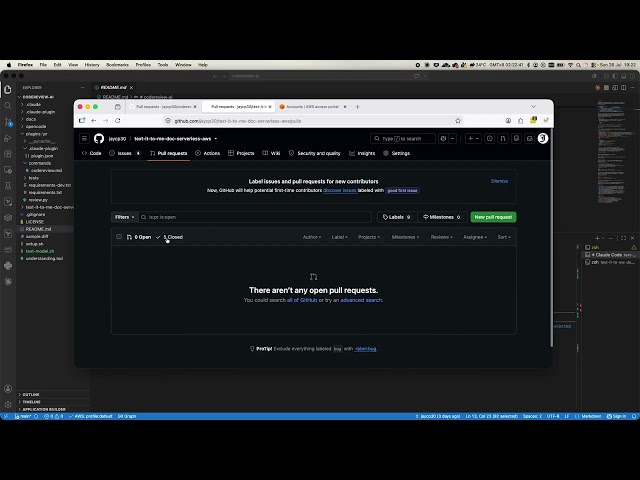Click New pull request button
The width and height of the screenshot is (640, 480).
tap(493, 217)
